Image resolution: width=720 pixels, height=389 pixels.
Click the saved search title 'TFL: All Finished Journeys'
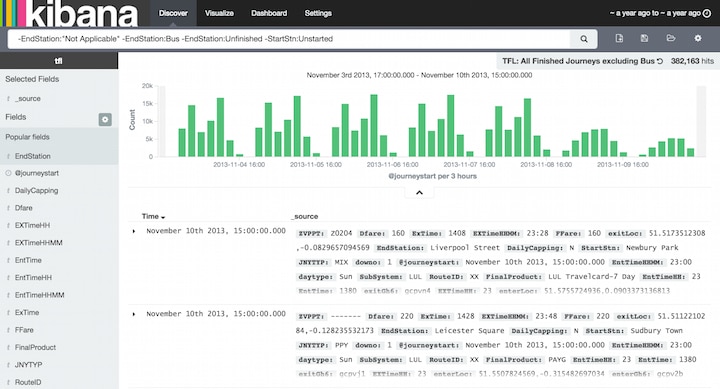pyautogui.click(x=578, y=61)
